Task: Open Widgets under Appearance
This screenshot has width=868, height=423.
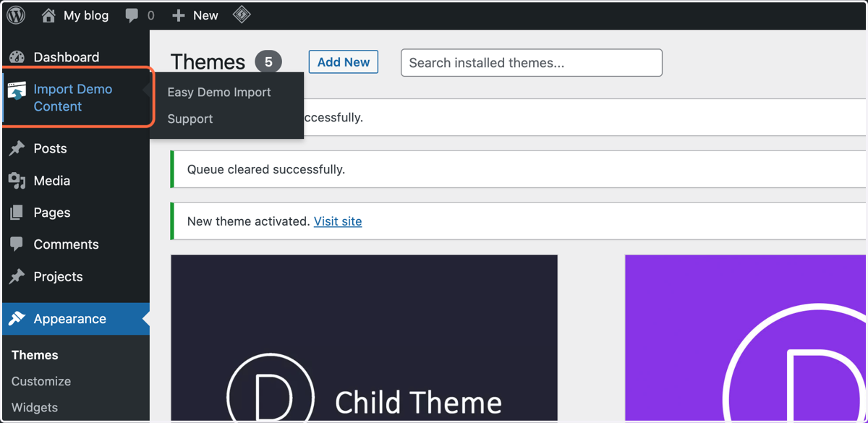Action: point(35,407)
